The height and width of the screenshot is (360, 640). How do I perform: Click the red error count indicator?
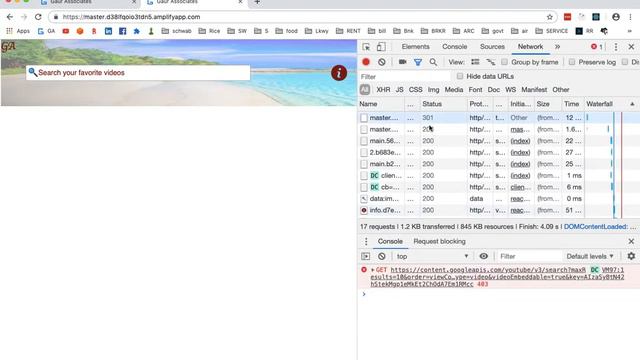[x=597, y=47]
